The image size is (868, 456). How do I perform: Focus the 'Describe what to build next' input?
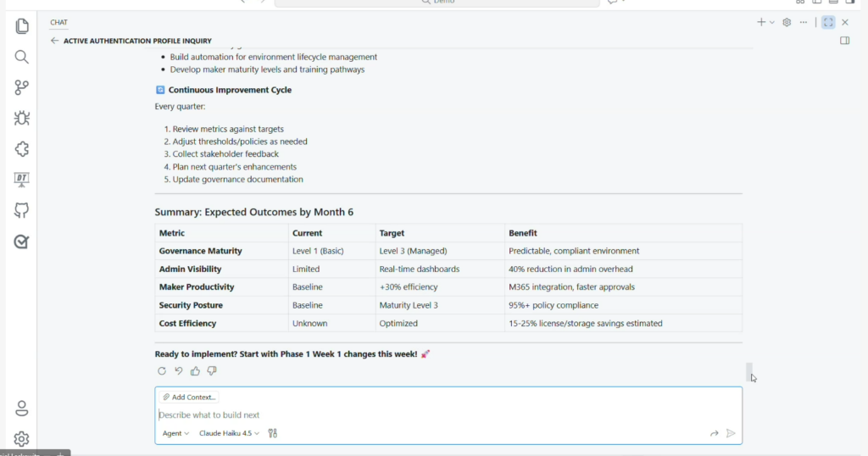pos(448,414)
